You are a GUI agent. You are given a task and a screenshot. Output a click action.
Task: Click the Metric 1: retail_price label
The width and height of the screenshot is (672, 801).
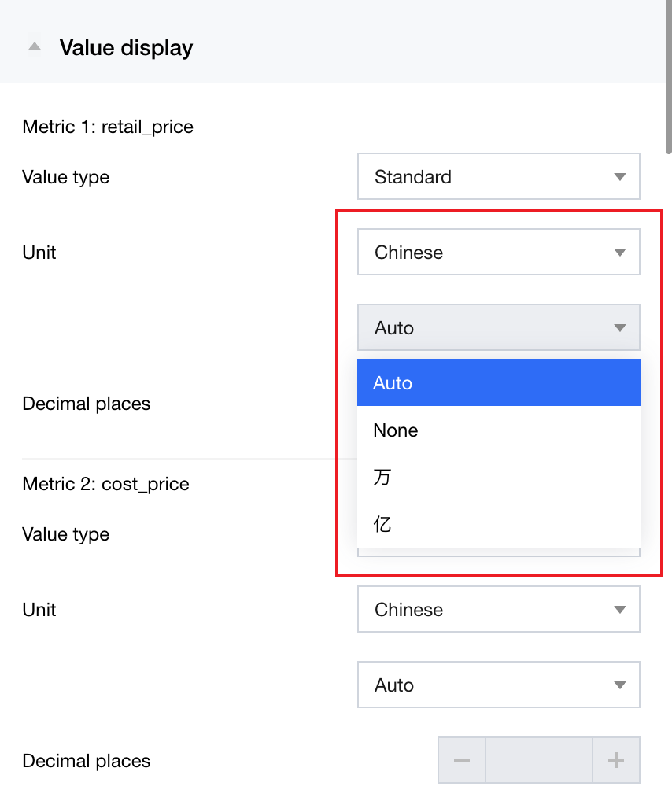click(x=108, y=127)
